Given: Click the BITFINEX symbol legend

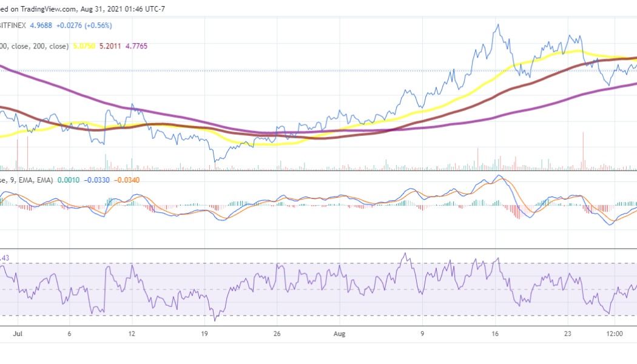Looking at the screenshot, I should pyautogui.click(x=12, y=27).
